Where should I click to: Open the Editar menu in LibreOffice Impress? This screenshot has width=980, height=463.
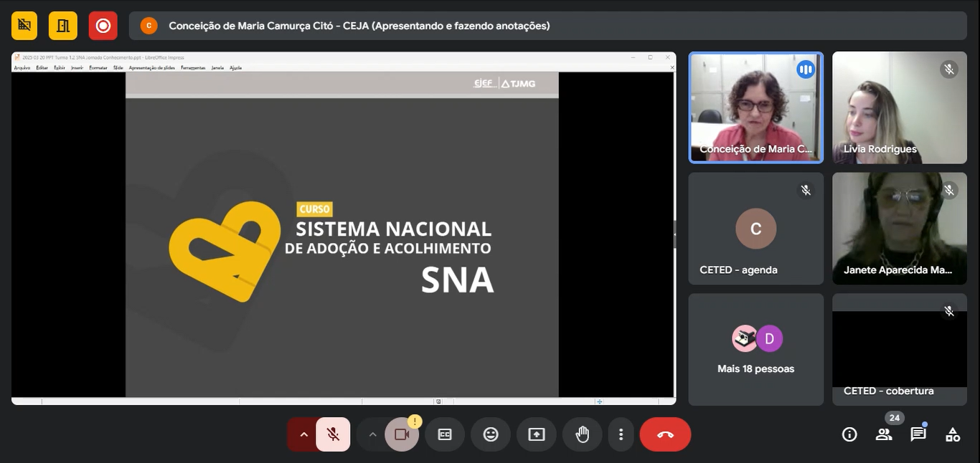pos(42,67)
